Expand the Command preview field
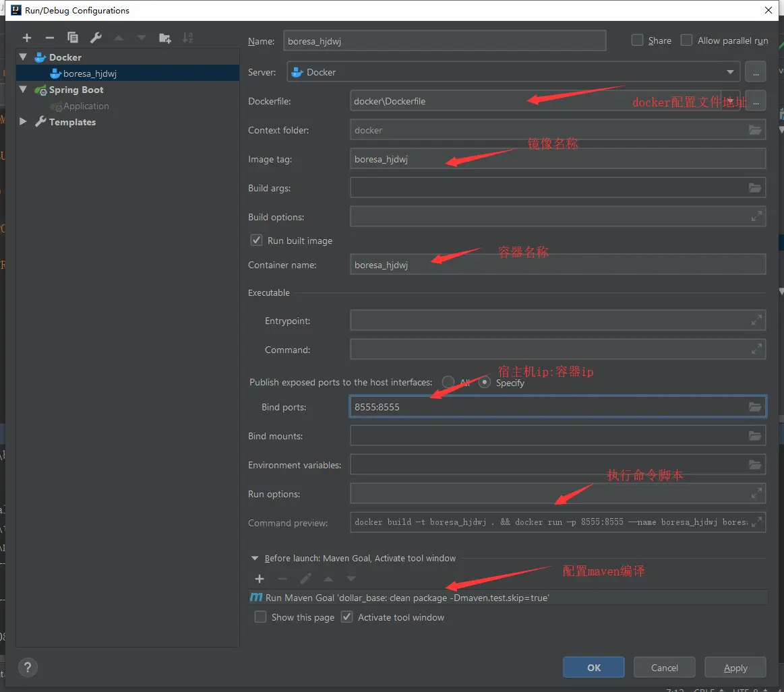Viewport: 784px width, 692px height. pos(756,522)
